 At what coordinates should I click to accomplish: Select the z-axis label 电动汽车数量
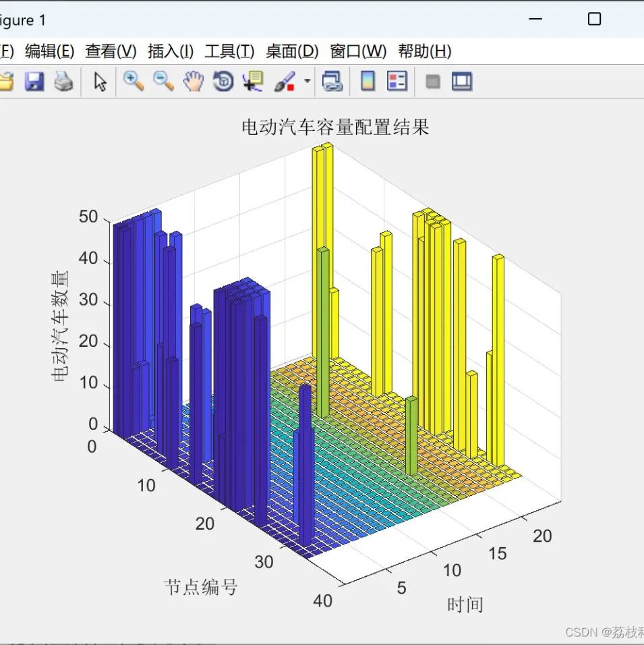[60, 326]
